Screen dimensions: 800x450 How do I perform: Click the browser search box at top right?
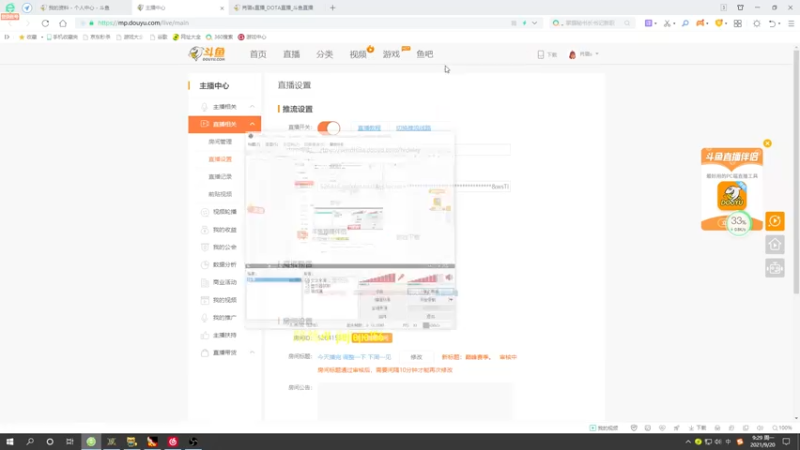[x=592, y=23]
